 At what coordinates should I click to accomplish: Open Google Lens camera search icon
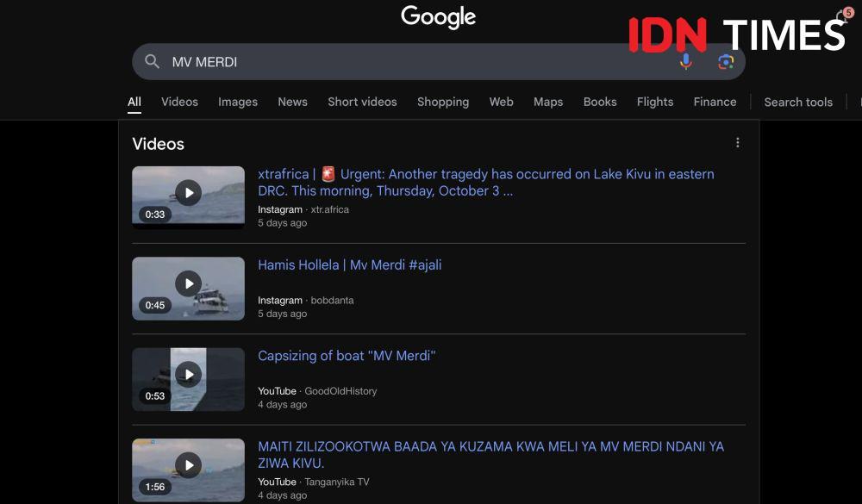pyautogui.click(x=726, y=61)
